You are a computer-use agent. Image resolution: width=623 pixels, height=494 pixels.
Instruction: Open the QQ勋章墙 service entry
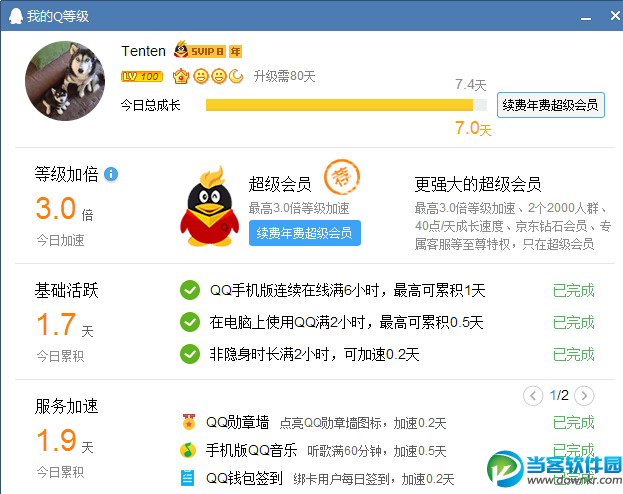pyautogui.click(x=238, y=422)
